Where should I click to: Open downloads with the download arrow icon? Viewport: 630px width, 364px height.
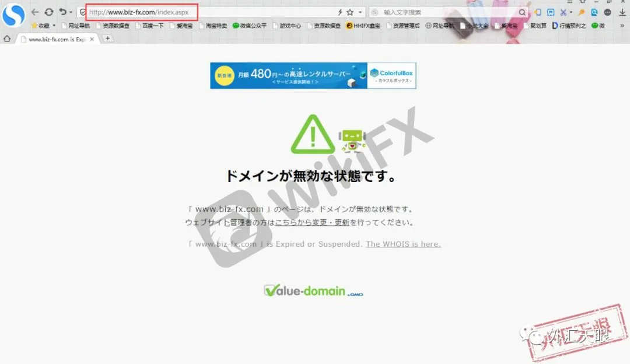(622, 12)
